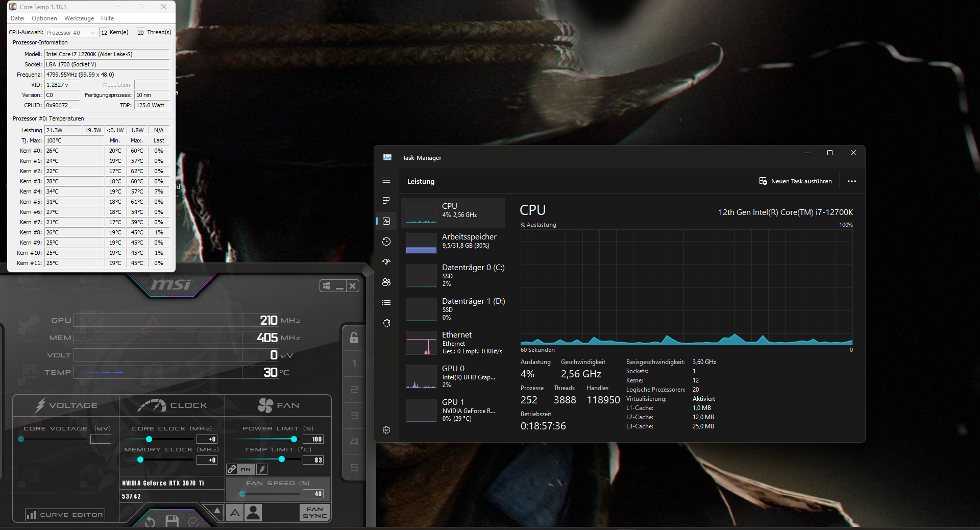The image size is (980, 530).
Task: Select Datenträger 0 (C:) performance entry
Action: 453,275
